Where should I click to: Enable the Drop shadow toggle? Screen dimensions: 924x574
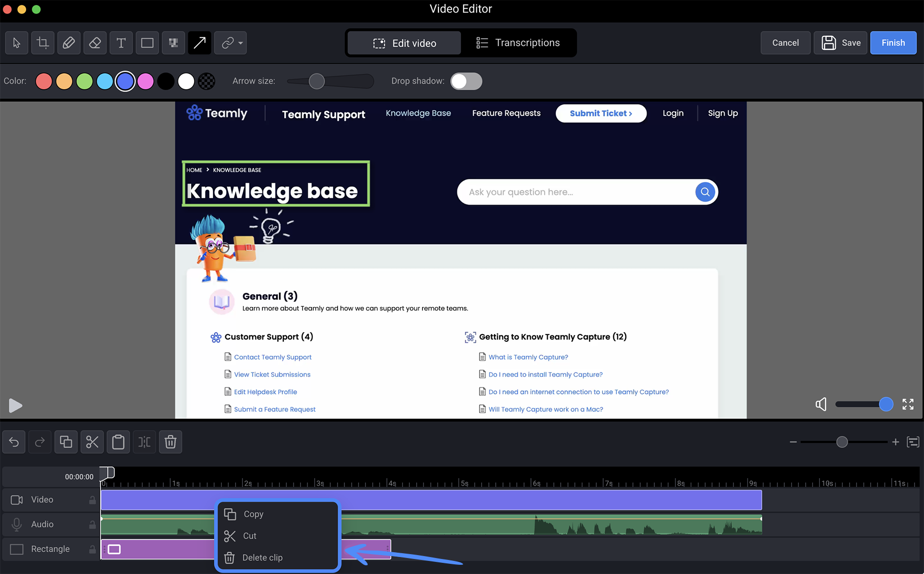[466, 81]
